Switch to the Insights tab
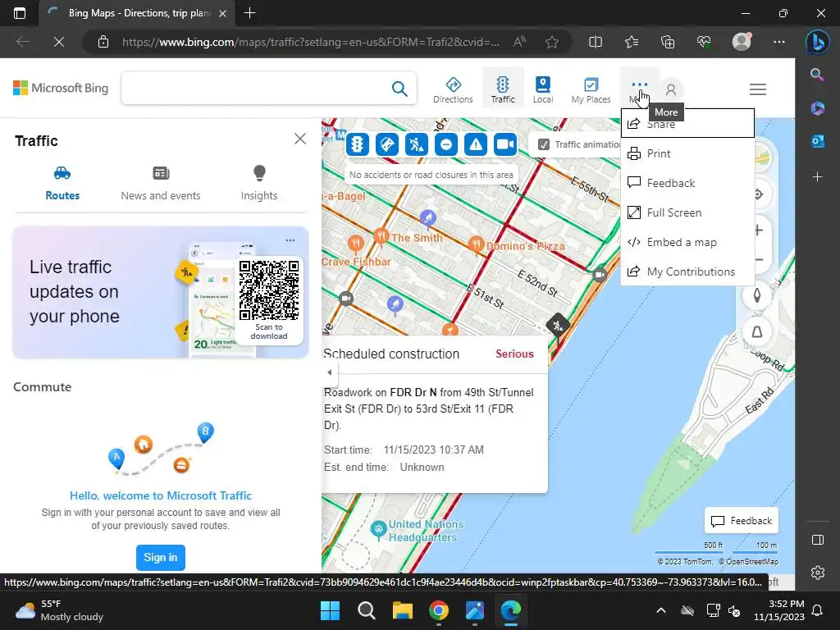The width and height of the screenshot is (840, 630). point(259,183)
